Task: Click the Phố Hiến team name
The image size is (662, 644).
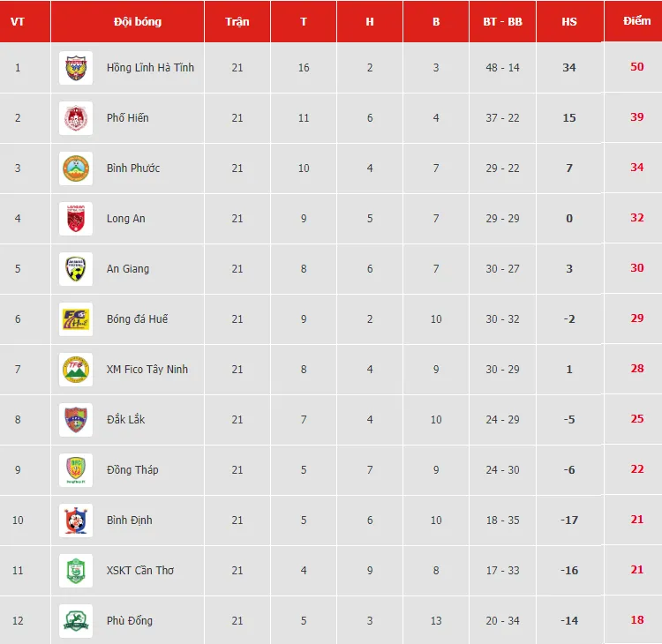Action: (128, 118)
